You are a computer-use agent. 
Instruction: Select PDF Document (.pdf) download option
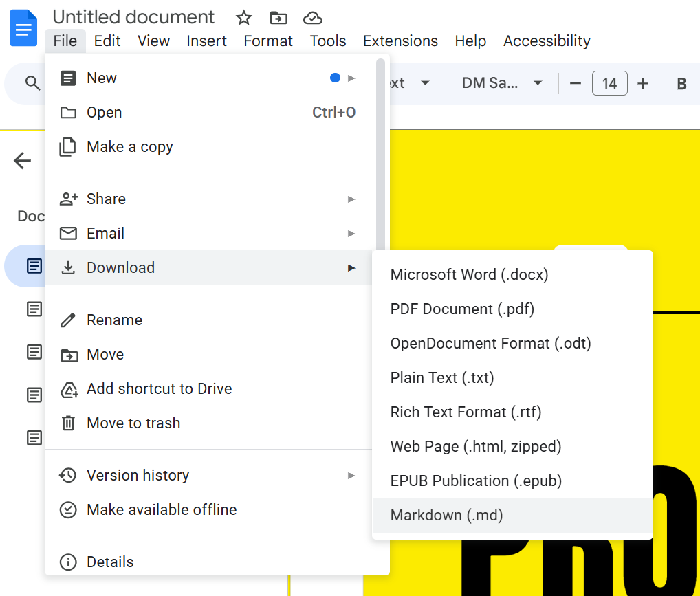(461, 309)
